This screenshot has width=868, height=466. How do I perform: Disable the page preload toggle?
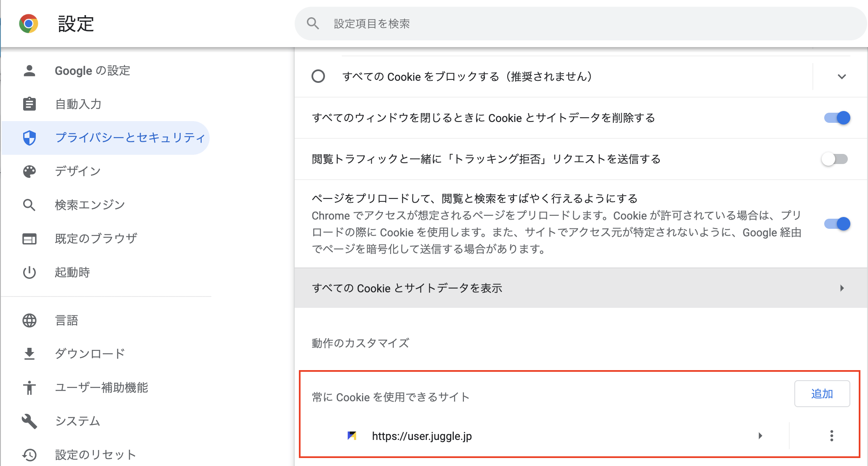click(837, 224)
